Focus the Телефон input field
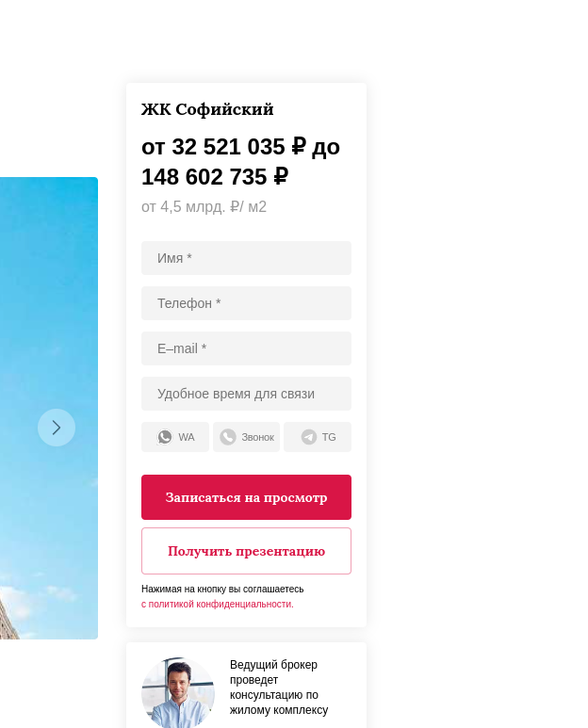The width and height of the screenshot is (588, 728). [x=246, y=303]
